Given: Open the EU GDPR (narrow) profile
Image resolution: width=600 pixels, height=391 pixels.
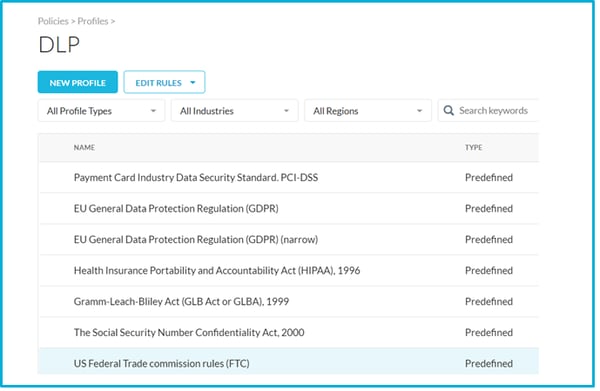Looking at the screenshot, I should (196, 239).
